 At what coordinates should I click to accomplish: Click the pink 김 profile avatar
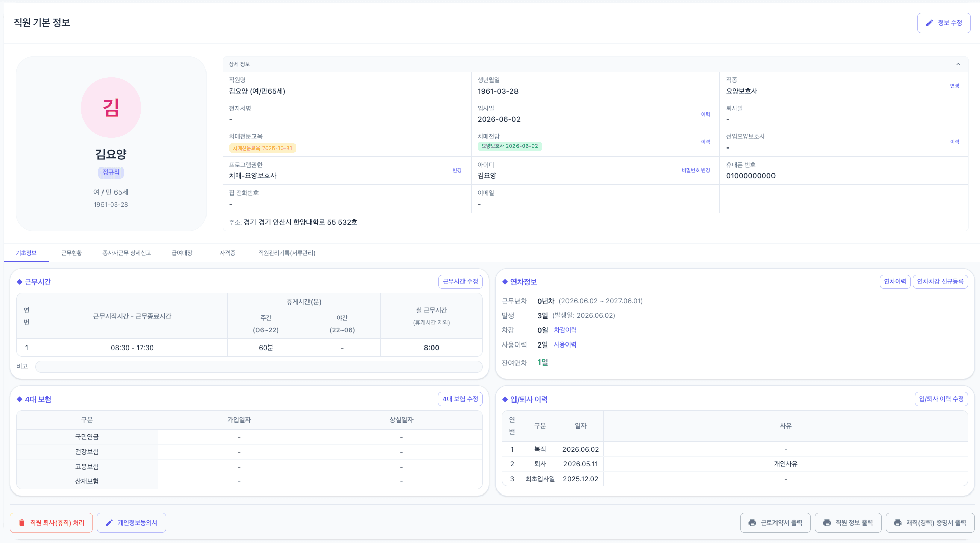[111, 108]
